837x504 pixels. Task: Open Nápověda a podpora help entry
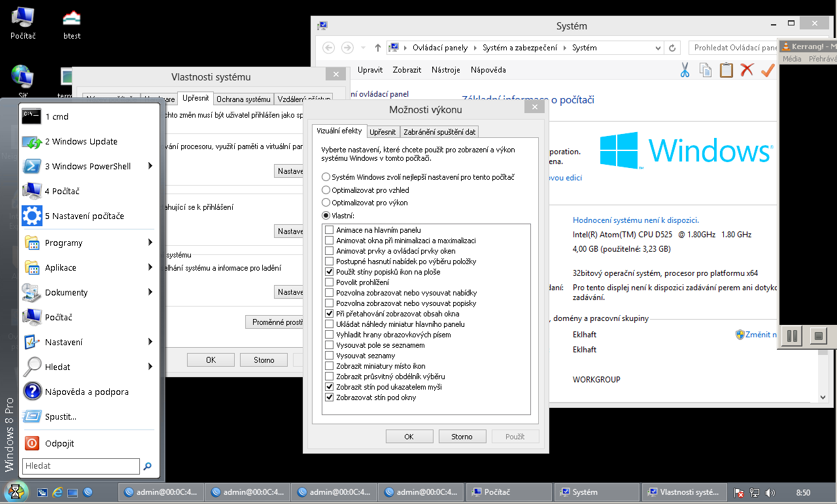[90, 392]
